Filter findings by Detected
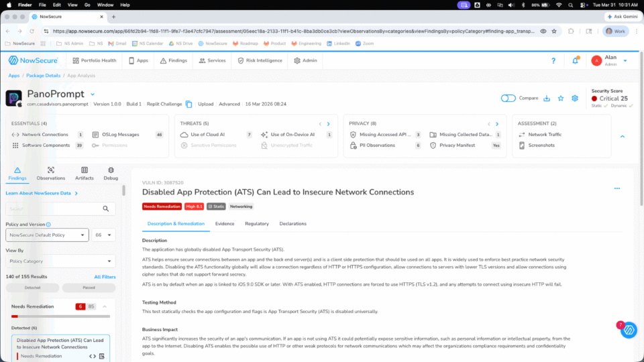The width and height of the screenshot is (644, 362). click(x=32, y=288)
